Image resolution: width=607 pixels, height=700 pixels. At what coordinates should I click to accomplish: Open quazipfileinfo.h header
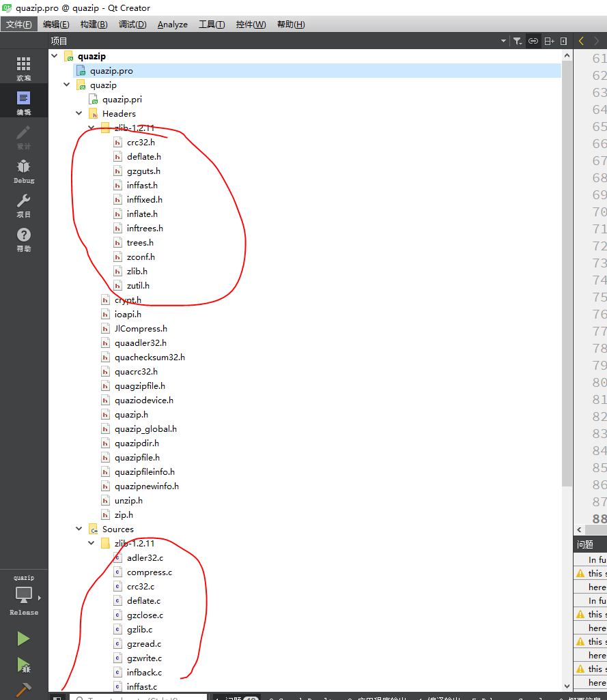[x=145, y=471]
